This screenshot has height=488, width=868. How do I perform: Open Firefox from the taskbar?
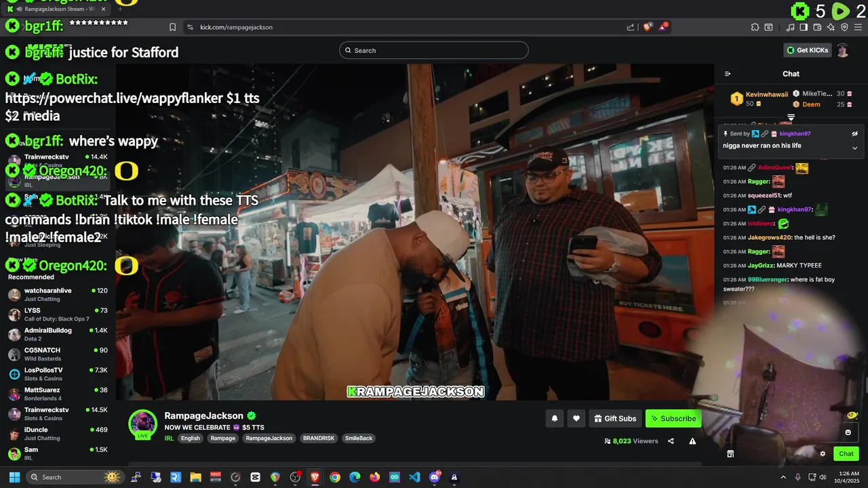(374, 477)
